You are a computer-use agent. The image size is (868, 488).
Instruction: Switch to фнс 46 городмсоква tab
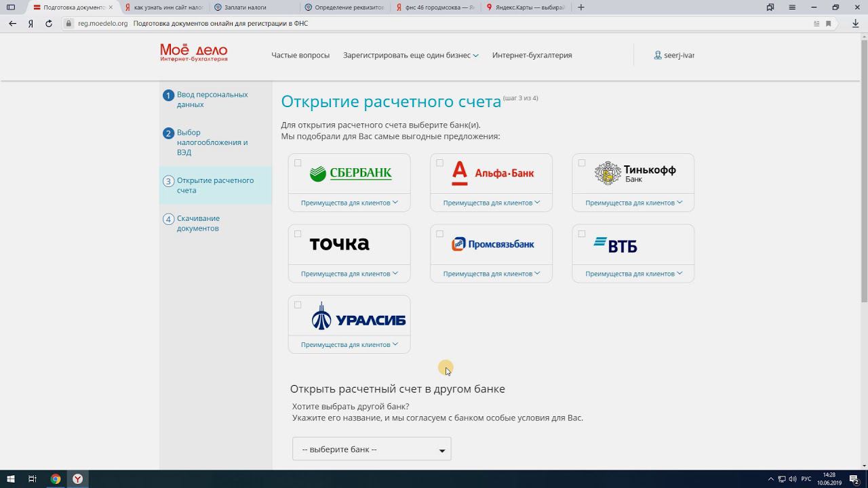coord(436,7)
